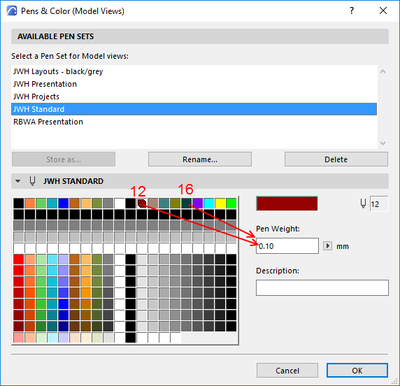Click the Description text field
The image size is (400, 386).
click(322, 287)
